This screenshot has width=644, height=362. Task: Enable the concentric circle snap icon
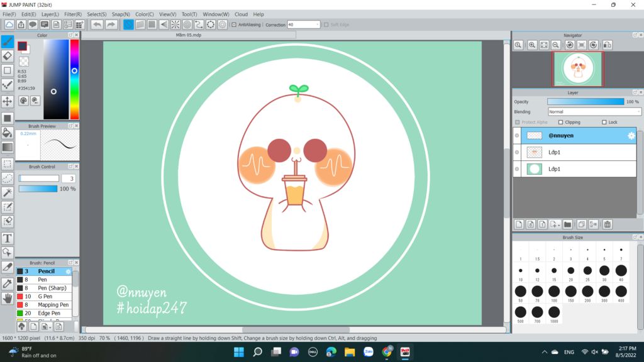[187, 25]
